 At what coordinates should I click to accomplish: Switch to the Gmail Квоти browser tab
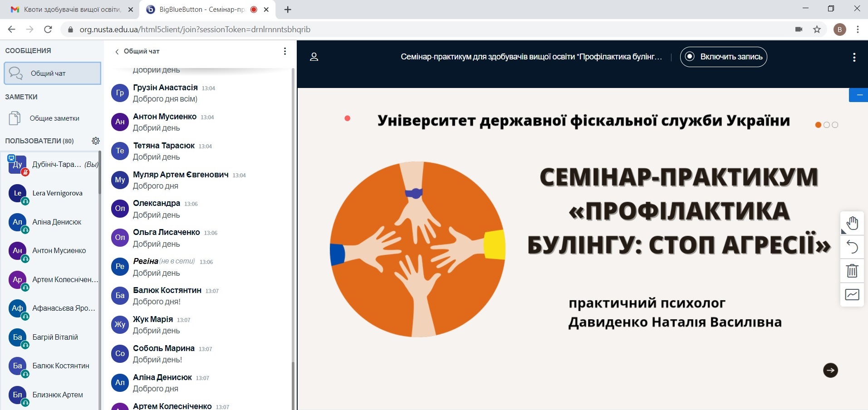click(72, 10)
